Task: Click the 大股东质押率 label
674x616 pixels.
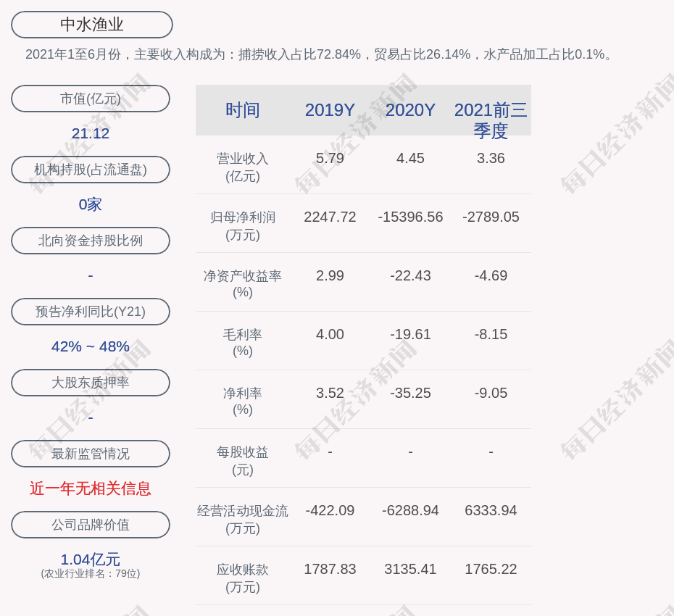Action: click(x=91, y=383)
